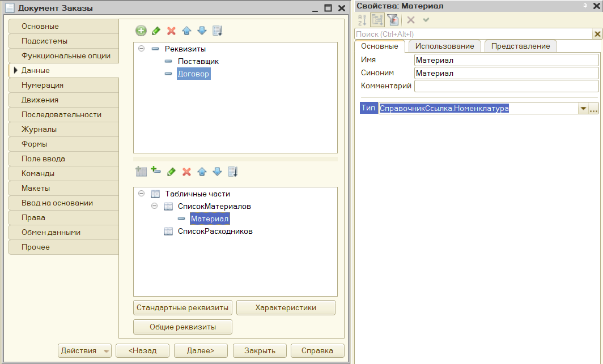Click down arrow above Табличные части
This screenshot has height=364, width=603.
click(x=217, y=172)
